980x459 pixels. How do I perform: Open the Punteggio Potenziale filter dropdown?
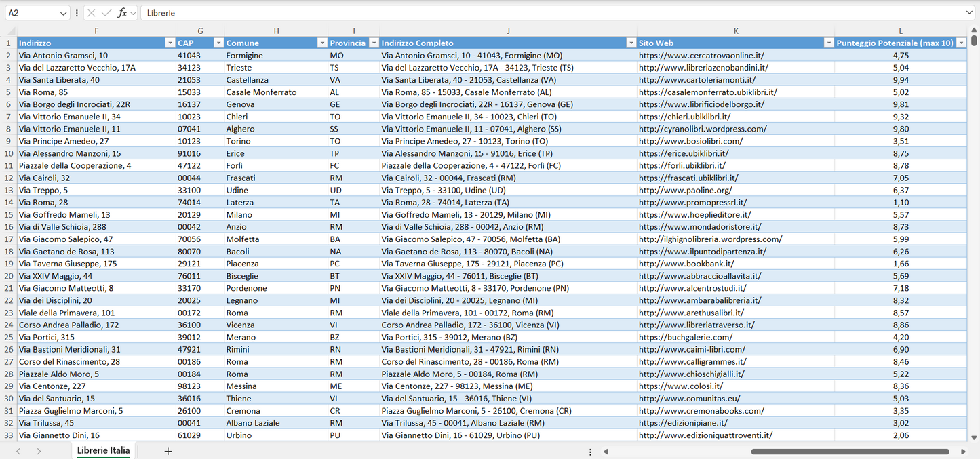pyautogui.click(x=962, y=42)
